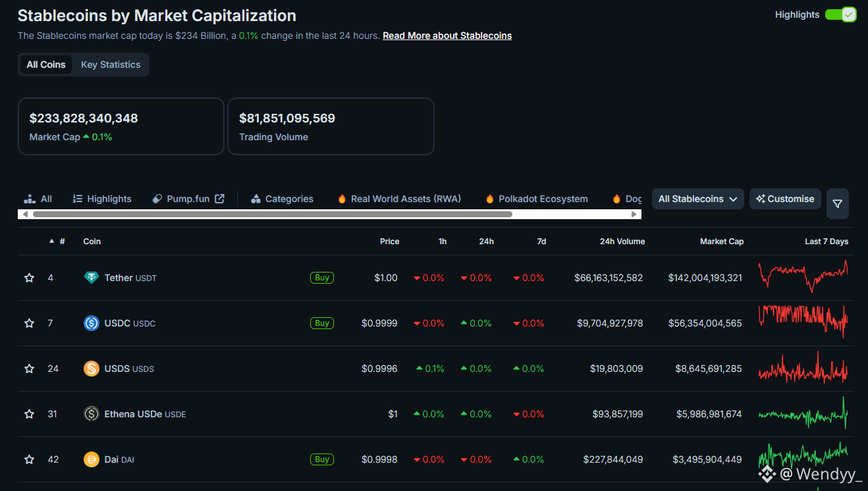Toggle the Highlights switch off
The height and width of the screenshot is (491, 868).
pyautogui.click(x=840, y=14)
